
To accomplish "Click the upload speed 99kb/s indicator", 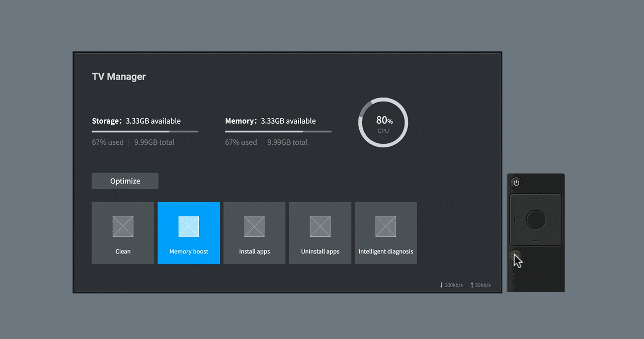I will point(480,285).
